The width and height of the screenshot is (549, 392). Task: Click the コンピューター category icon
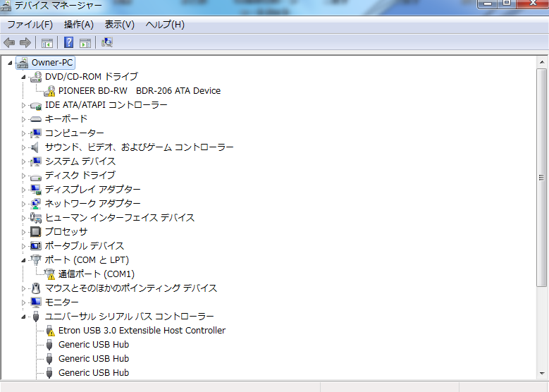[x=36, y=133]
